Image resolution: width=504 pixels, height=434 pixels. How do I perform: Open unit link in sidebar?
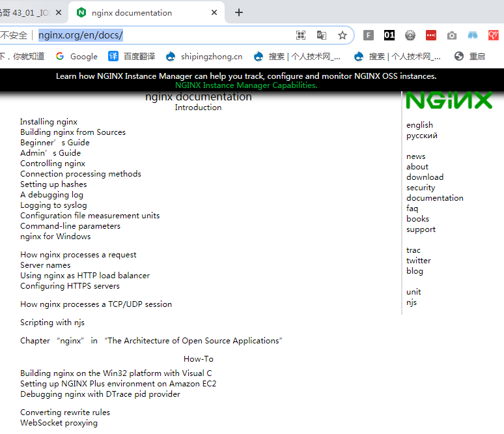(x=413, y=292)
